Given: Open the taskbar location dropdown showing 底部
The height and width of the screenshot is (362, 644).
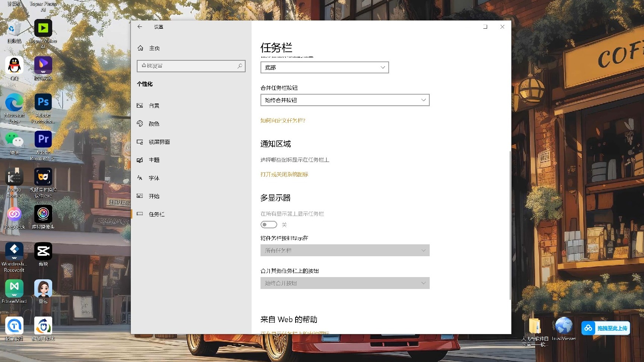Looking at the screenshot, I should pos(324,67).
